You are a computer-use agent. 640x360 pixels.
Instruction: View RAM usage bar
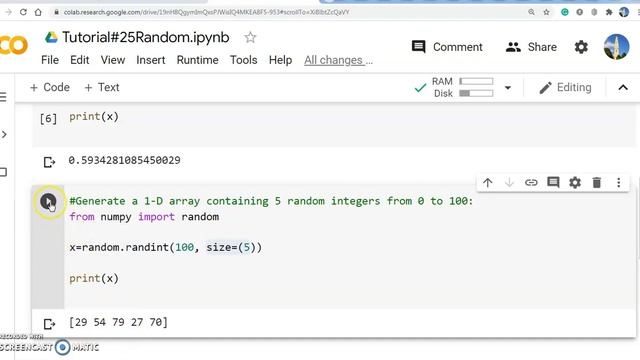coord(476,81)
